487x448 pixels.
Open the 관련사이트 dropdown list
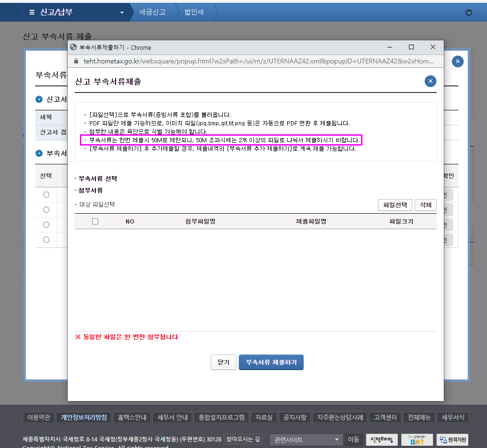click(x=306, y=440)
